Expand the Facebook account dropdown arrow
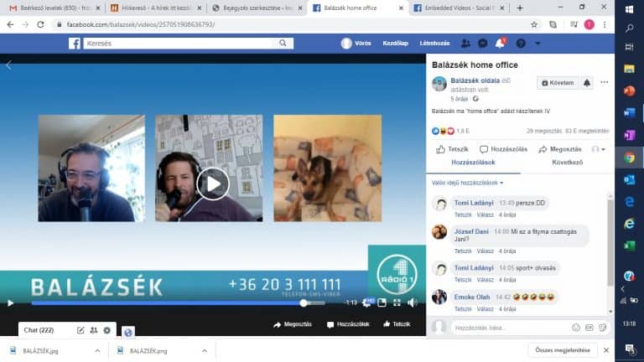644x362 pixels. pyautogui.click(x=538, y=44)
